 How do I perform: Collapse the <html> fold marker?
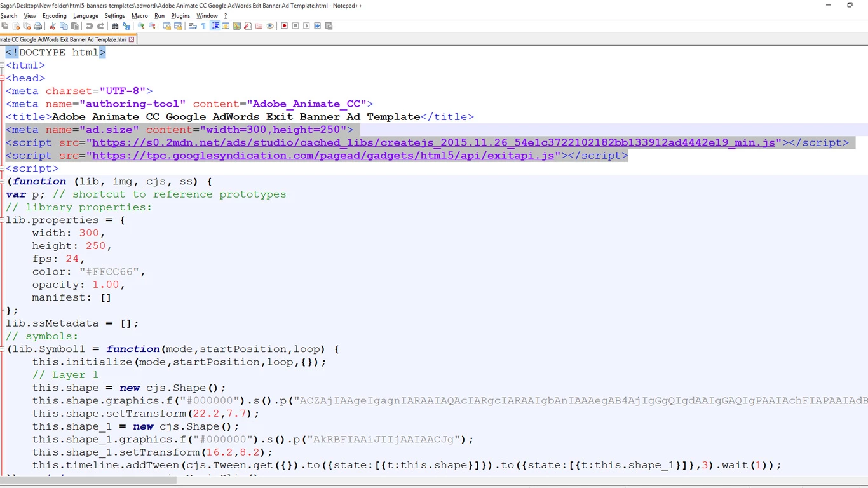(x=3, y=65)
